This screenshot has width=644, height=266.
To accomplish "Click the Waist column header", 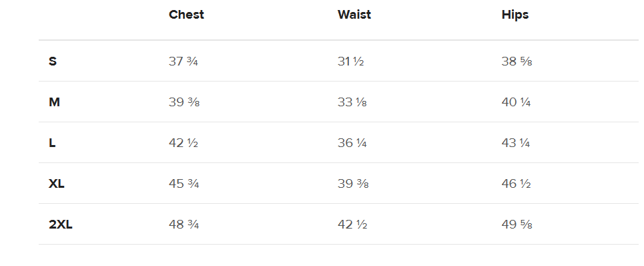I will tap(354, 15).
